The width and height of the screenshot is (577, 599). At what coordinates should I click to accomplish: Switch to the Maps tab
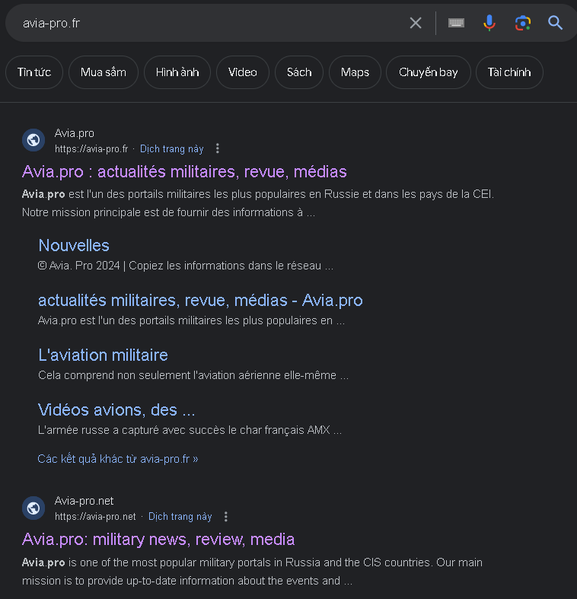pos(355,72)
